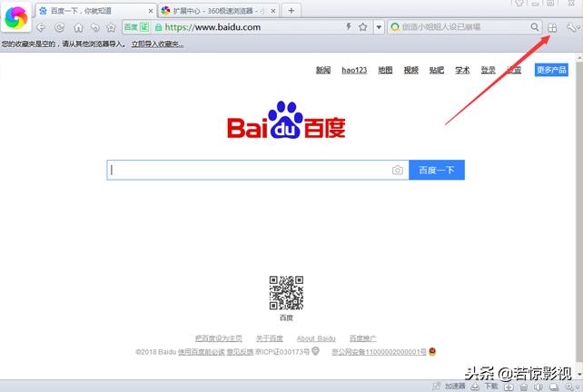Open page zoom magnifier in status bar
The width and height of the screenshot is (583, 392).
(570, 387)
